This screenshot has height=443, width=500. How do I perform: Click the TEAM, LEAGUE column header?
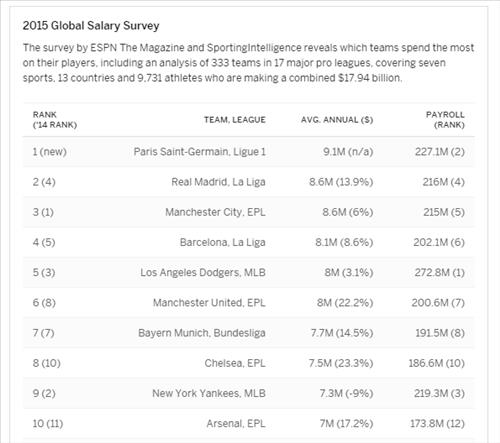pos(235,120)
